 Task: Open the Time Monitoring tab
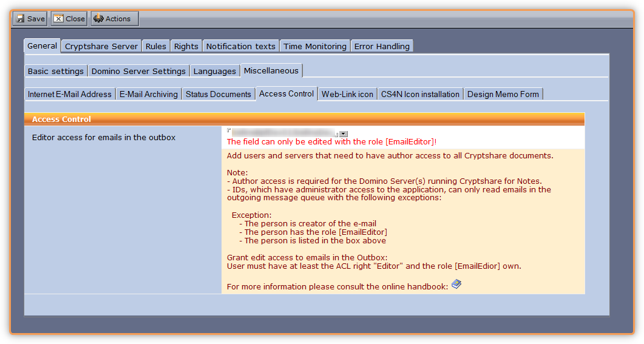pyautogui.click(x=315, y=46)
